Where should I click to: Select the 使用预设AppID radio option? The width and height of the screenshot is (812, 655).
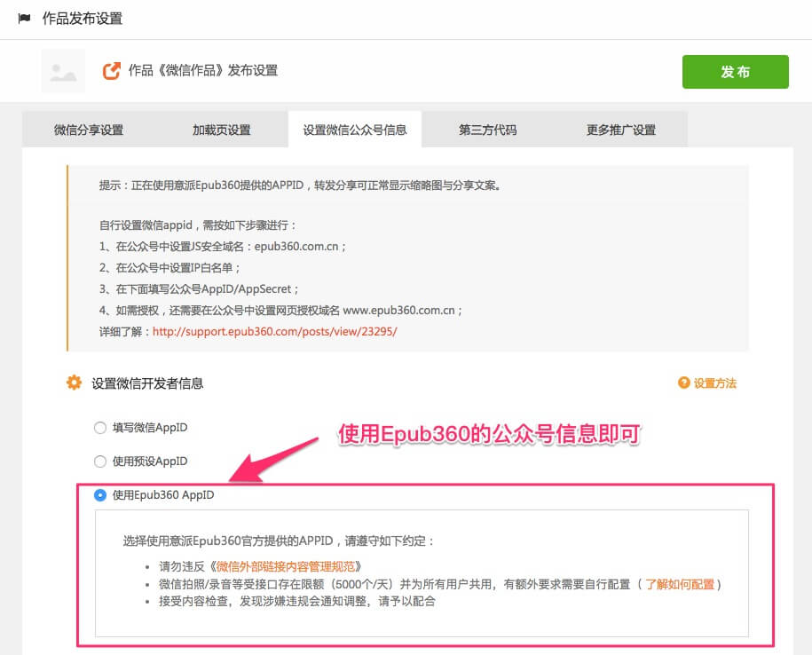(x=100, y=462)
